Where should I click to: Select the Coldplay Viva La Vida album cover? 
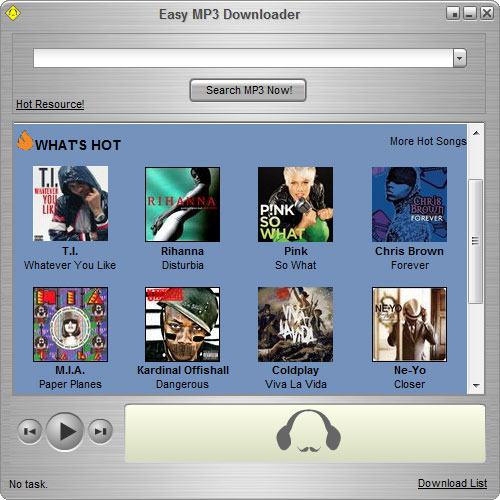point(295,324)
